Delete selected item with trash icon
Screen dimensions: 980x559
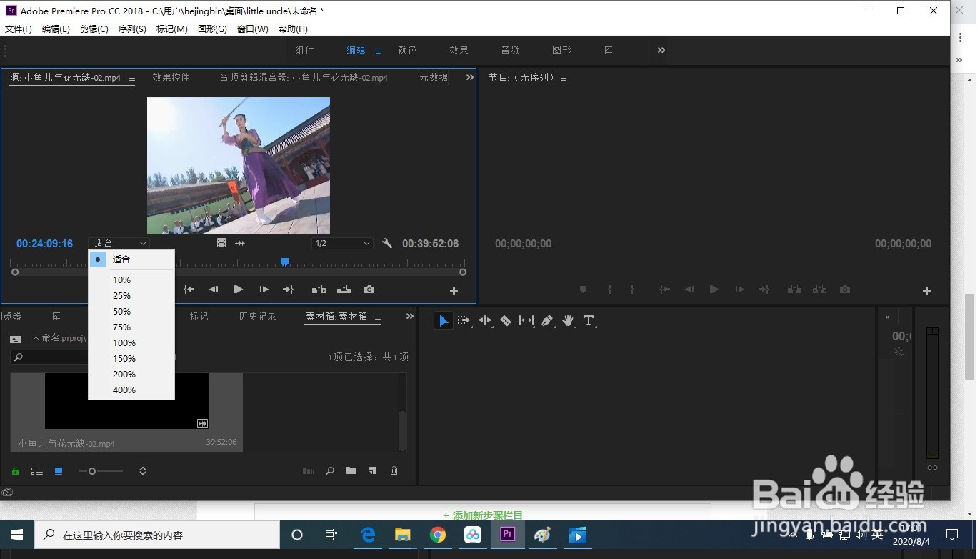pyautogui.click(x=394, y=471)
